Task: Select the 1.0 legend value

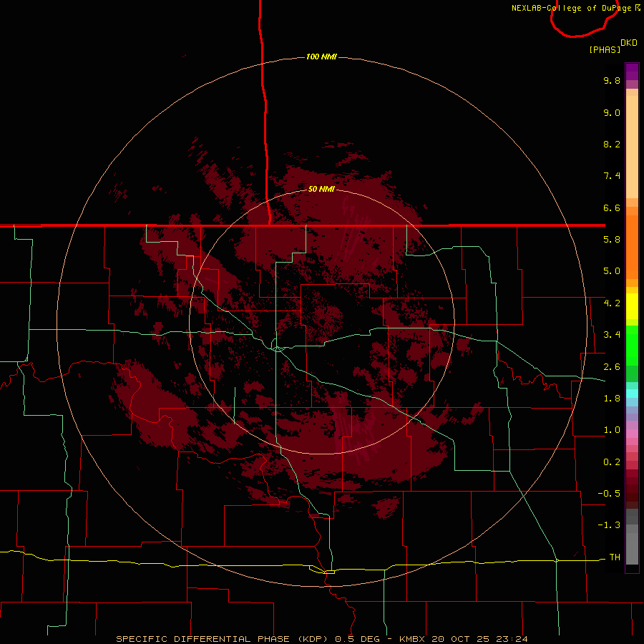Action: pos(612,430)
